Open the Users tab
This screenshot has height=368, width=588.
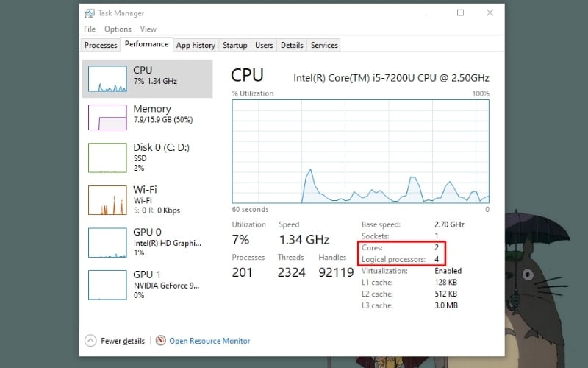pyautogui.click(x=264, y=45)
